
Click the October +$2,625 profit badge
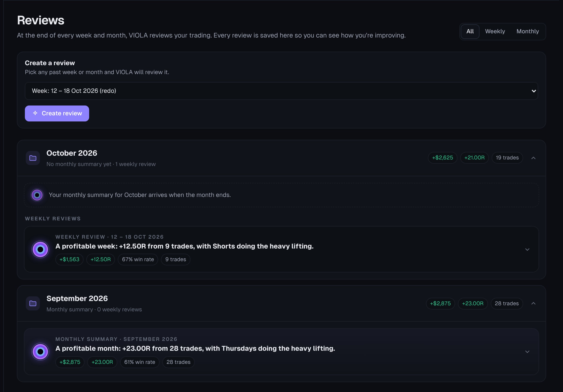(x=442, y=158)
